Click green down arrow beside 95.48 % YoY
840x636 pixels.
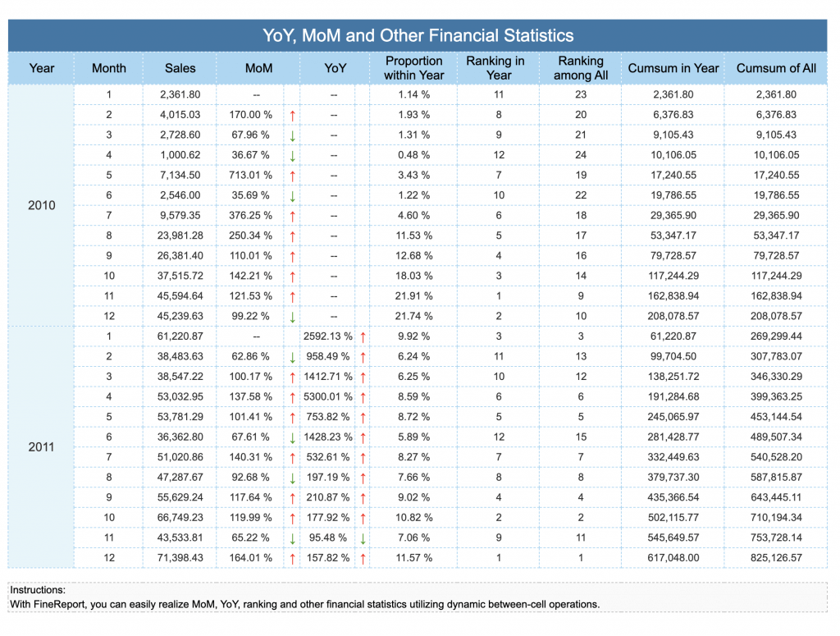pos(363,538)
